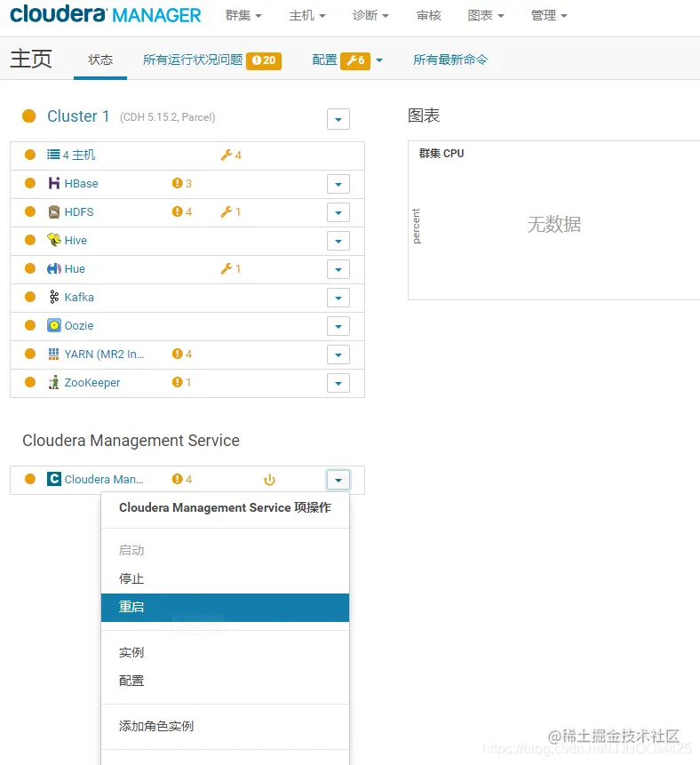Click the Kafka service icon
Viewport: 700px width, 765px height.
(54, 297)
